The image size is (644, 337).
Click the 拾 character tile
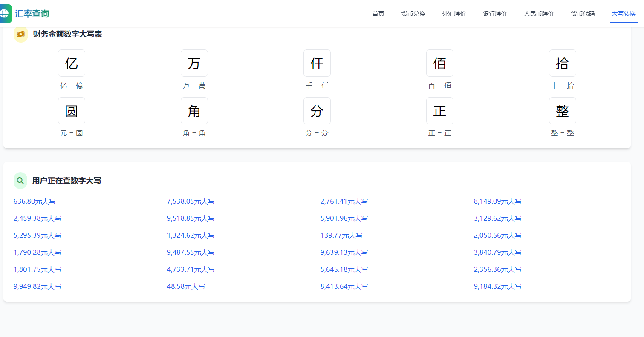pyautogui.click(x=563, y=63)
